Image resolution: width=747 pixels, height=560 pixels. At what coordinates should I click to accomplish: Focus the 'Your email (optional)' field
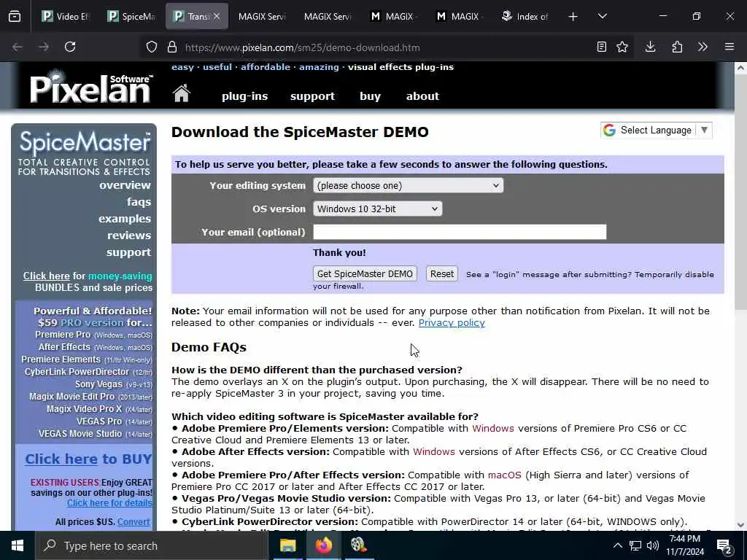tap(460, 232)
